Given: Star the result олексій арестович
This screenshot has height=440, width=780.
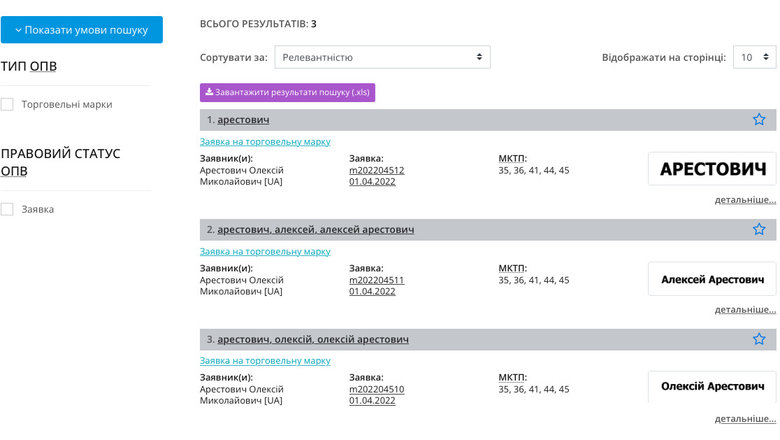Looking at the screenshot, I should coord(759,340).
